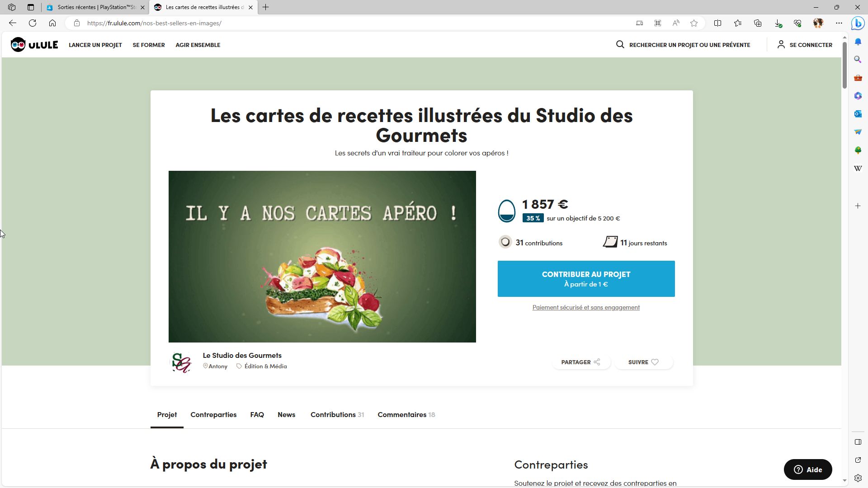Open Le Studio des Gourmets profile link
The width and height of the screenshot is (868, 488).
click(242, 356)
